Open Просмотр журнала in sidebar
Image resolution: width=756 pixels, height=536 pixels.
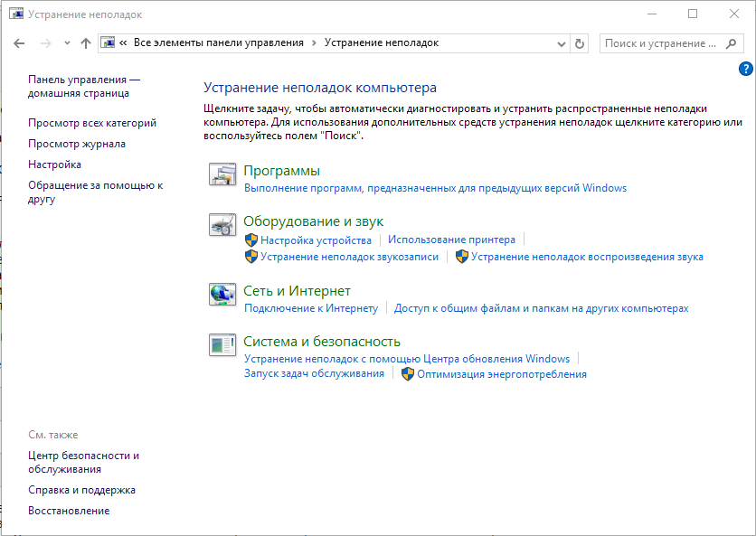[x=77, y=144]
